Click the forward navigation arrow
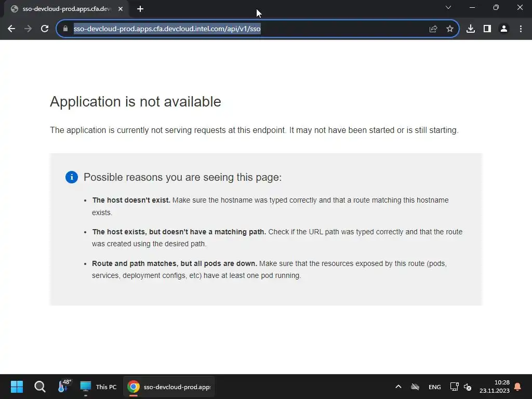This screenshot has height=399, width=532. 28,29
